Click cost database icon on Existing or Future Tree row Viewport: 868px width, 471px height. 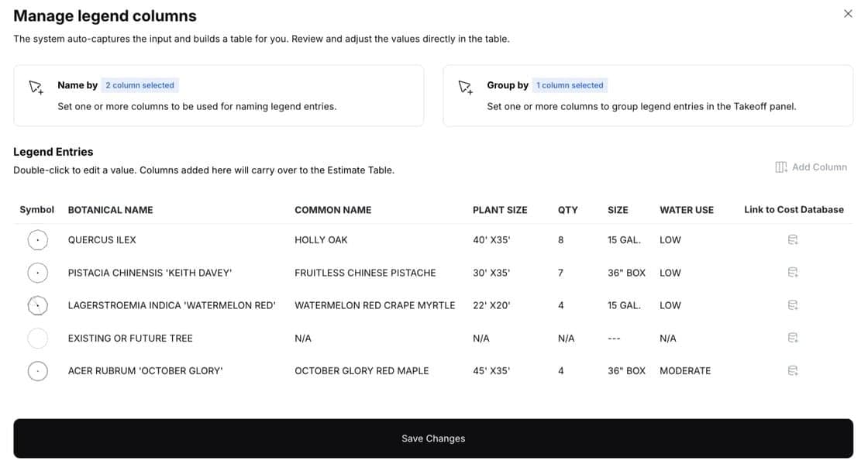[792, 337]
